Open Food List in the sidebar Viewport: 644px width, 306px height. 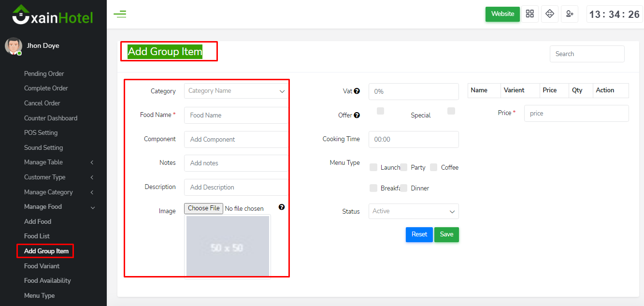tap(37, 236)
